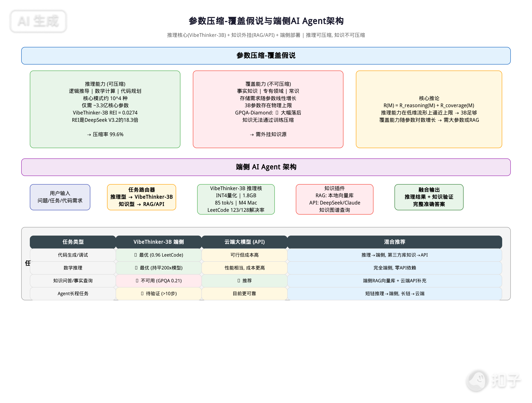Image resolution: width=532 pixels, height=403 pixels.
Task: Select the "代码生成/调试" row label
Action: [73, 255]
